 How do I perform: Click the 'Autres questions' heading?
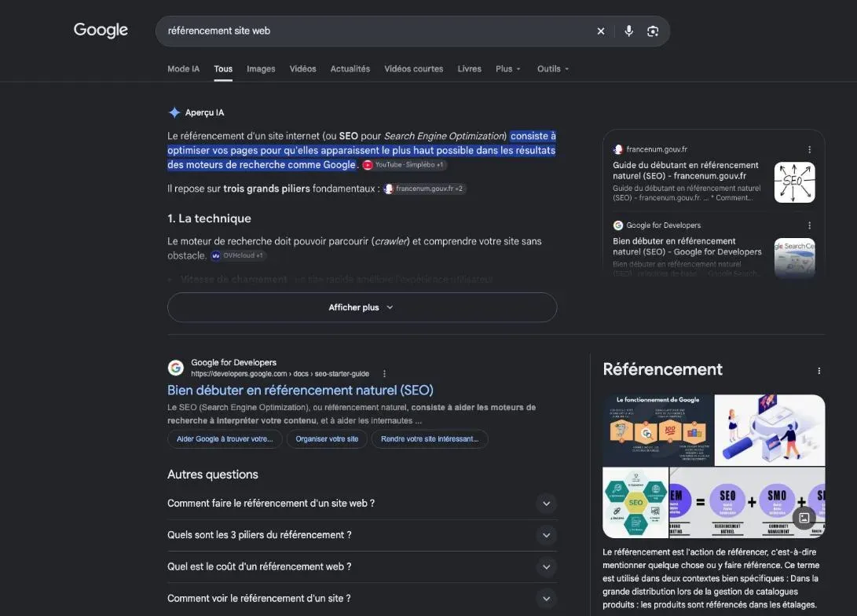coord(213,475)
